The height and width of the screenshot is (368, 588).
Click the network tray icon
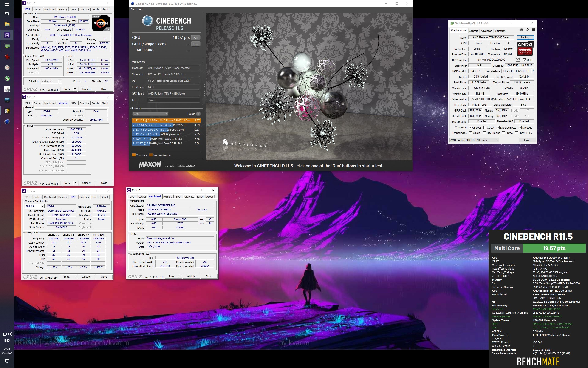point(5,334)
